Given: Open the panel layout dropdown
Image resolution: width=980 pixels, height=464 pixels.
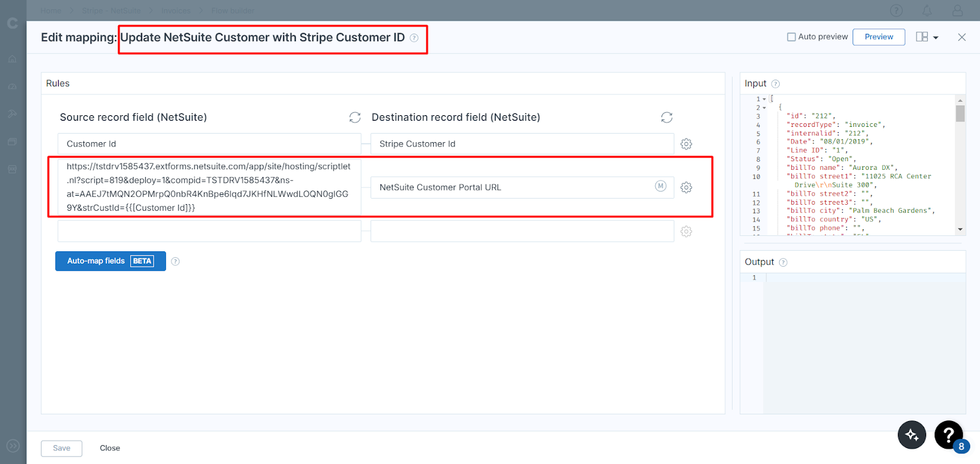Looking at the screenshot, I should (x=927, y=37).
